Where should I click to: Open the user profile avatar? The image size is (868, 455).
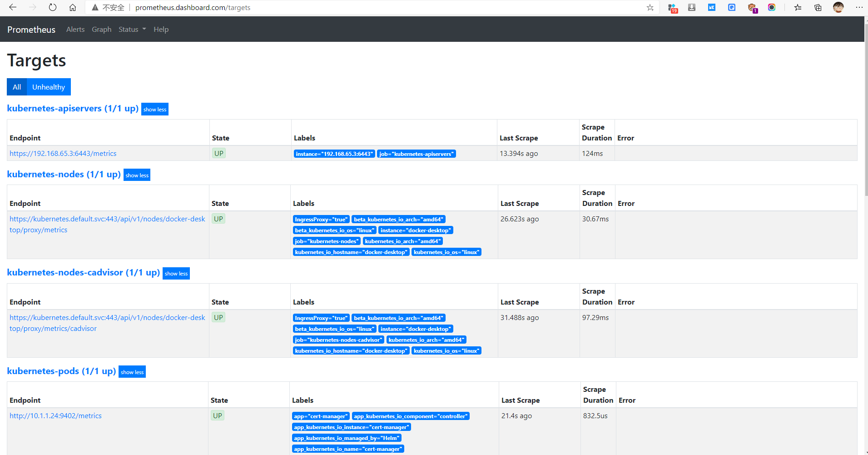coord(838,7)
